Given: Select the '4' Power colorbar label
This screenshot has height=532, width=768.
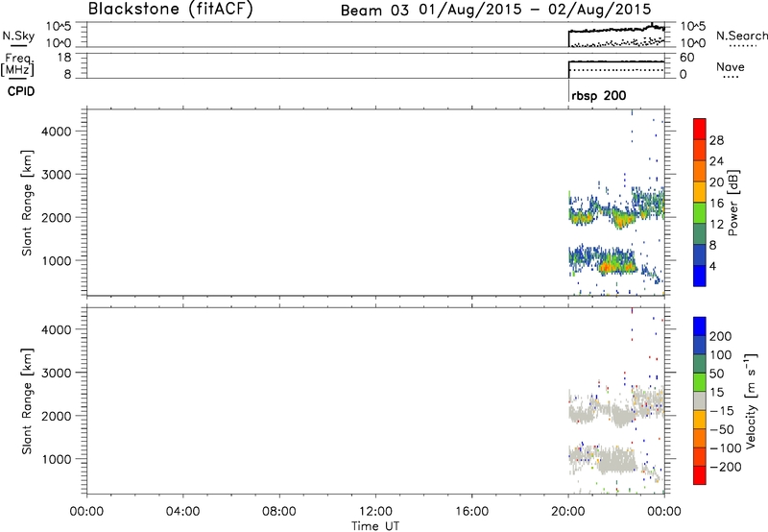Looking at the screenshot, I should click(x=712, y=266).
